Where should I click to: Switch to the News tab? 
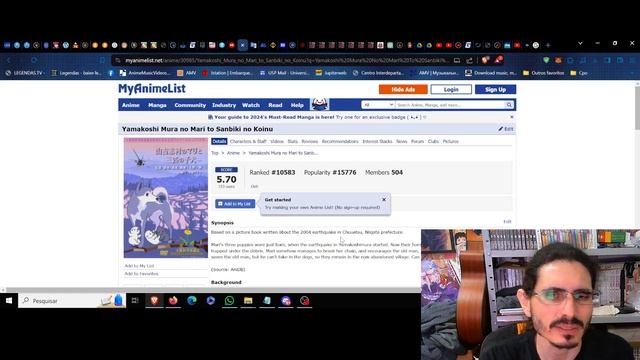point(402,141)
